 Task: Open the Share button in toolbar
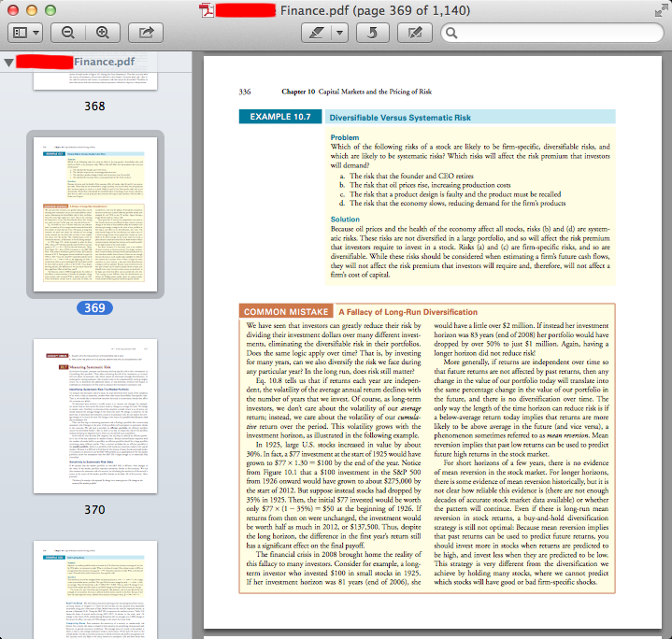146,33
